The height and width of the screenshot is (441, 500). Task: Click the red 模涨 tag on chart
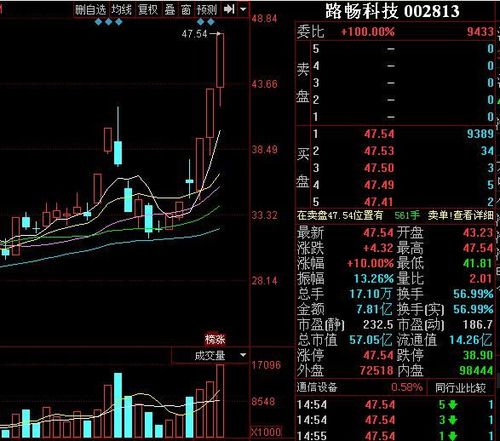215,339
